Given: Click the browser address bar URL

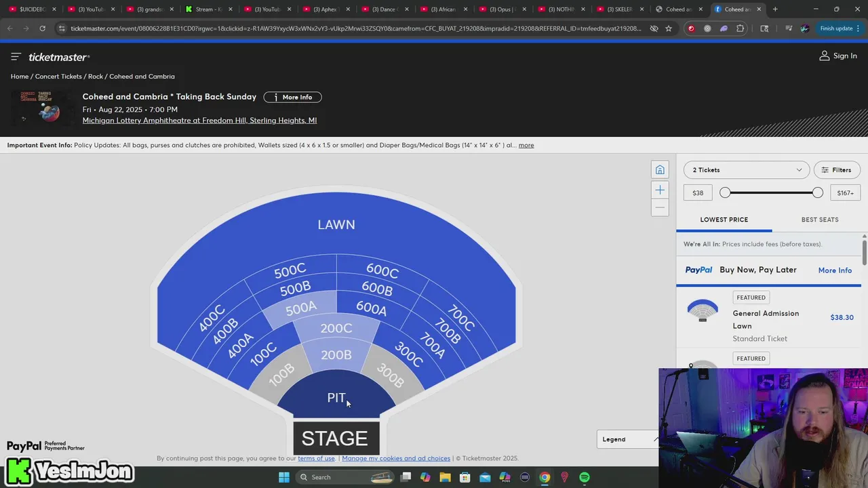Looking at the screenshot, I should pos(356,28).
